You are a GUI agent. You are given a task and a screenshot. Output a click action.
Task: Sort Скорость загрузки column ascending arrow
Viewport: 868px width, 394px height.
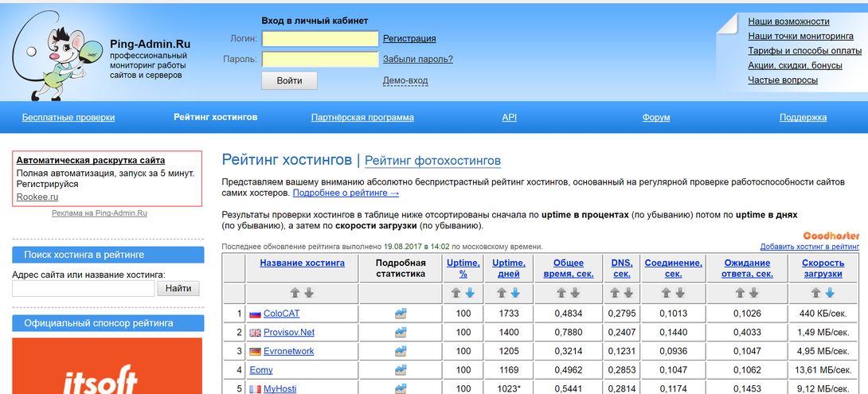click(816, 293)
